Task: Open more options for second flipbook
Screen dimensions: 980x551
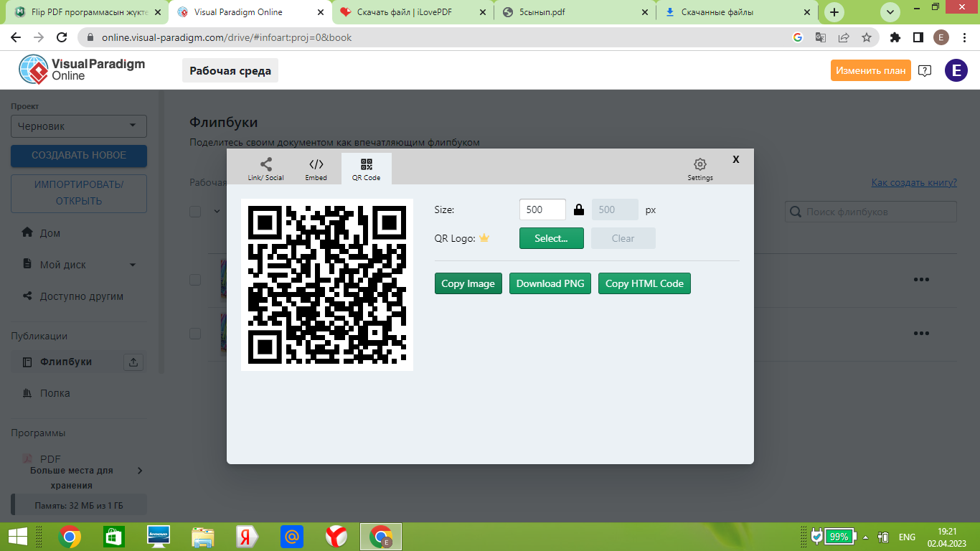Action: click(921, 334)
